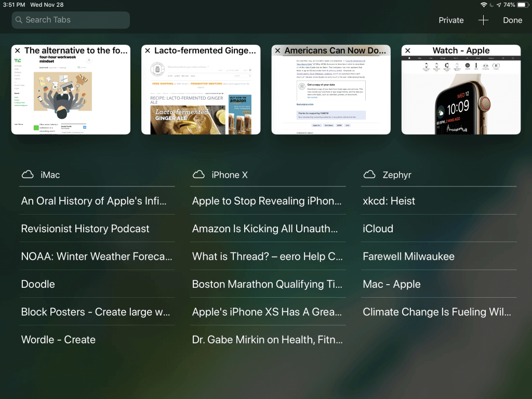This screenshot has width=532, height=399.
Task: Close the 'The alternative to the fo...' tab
Action: click(18, 50)
